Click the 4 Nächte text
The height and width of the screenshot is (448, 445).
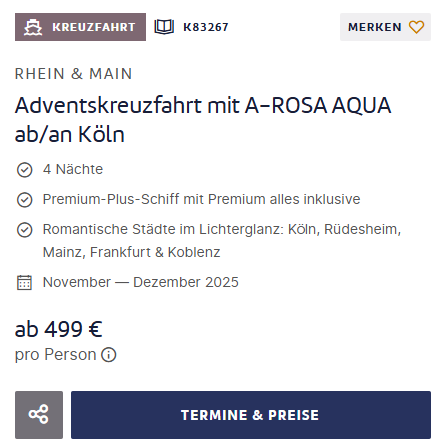click(73, 169)
